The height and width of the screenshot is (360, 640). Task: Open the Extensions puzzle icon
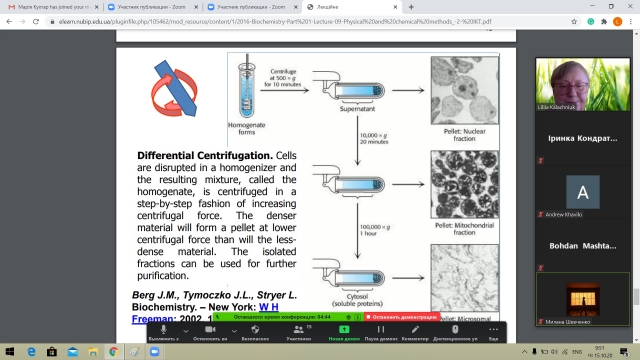pos(604,22)
